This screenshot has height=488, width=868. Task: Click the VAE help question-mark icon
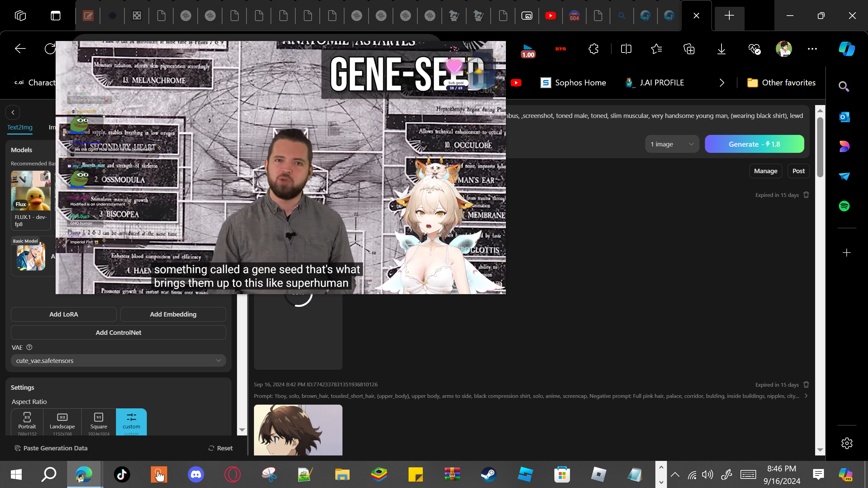pyautogui.click(x=29, y=347)
